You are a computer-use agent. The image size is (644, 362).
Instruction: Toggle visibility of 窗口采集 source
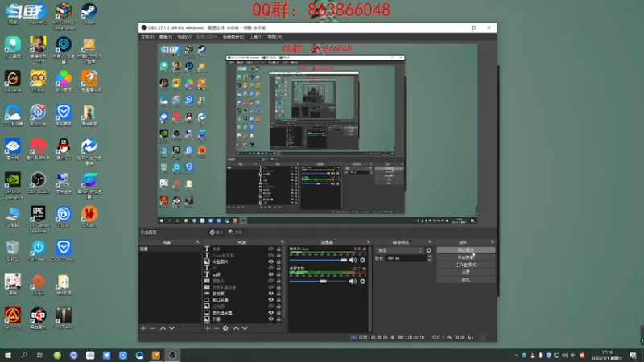pos(270,300)
